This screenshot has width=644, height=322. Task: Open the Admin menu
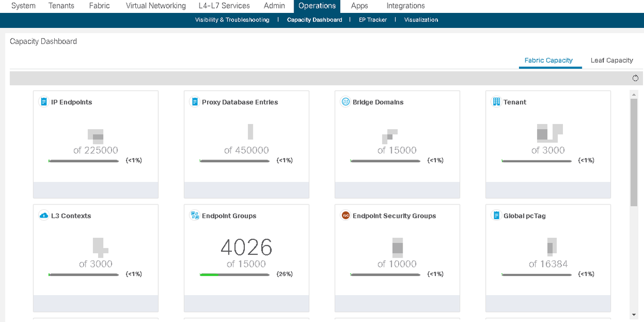click(274, 6)
